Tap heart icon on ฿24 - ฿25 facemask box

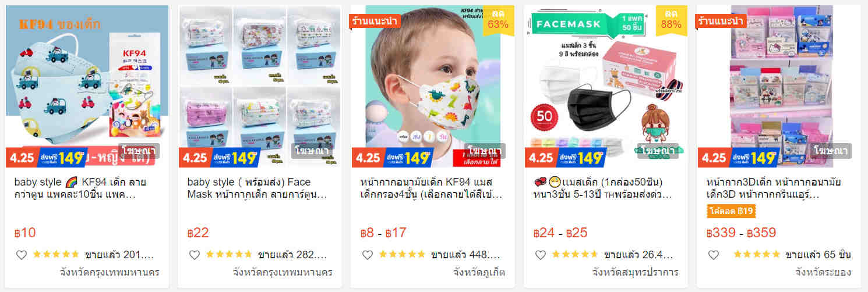click(541, 255)
